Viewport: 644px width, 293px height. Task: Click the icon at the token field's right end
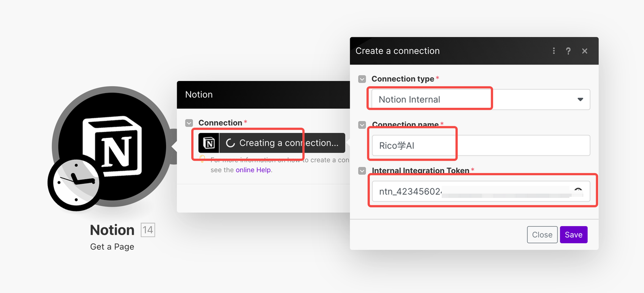(x=578, y=191)
